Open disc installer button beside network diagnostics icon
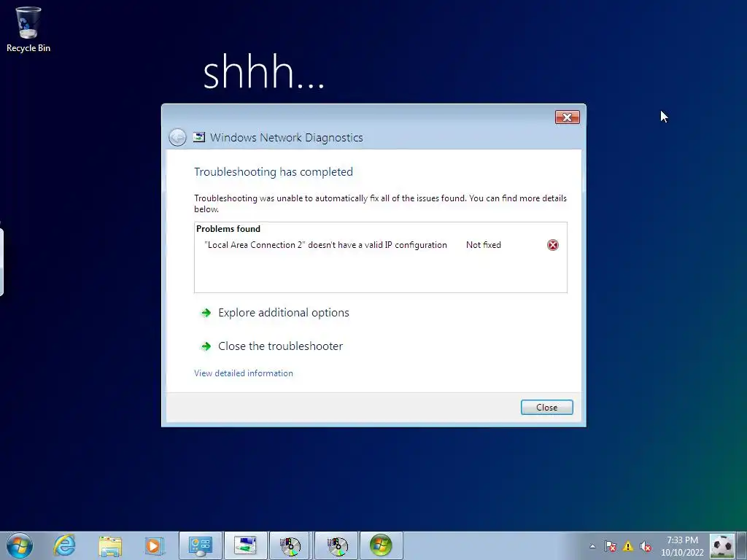 pyautogui.click(x=290, y=545)
